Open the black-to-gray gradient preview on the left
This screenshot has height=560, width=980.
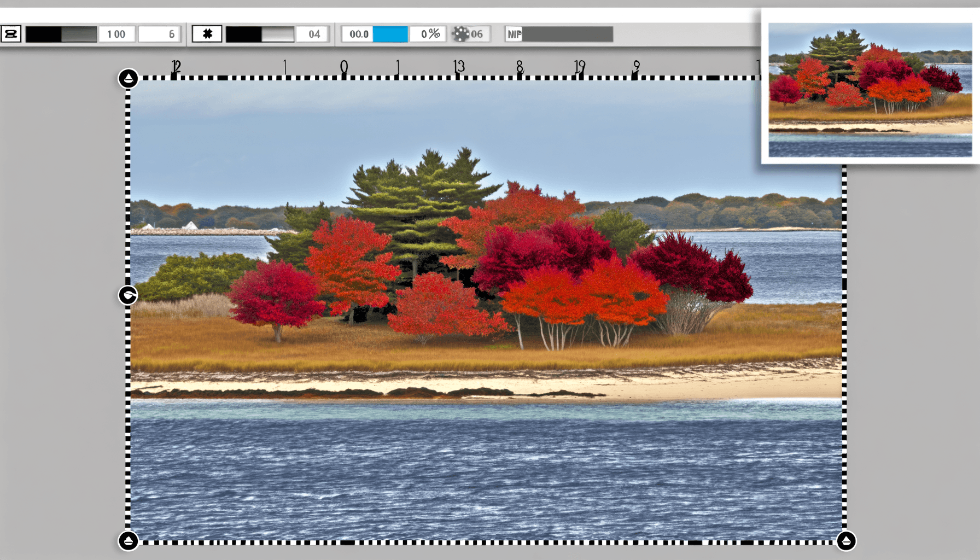[x=60, y=34]
